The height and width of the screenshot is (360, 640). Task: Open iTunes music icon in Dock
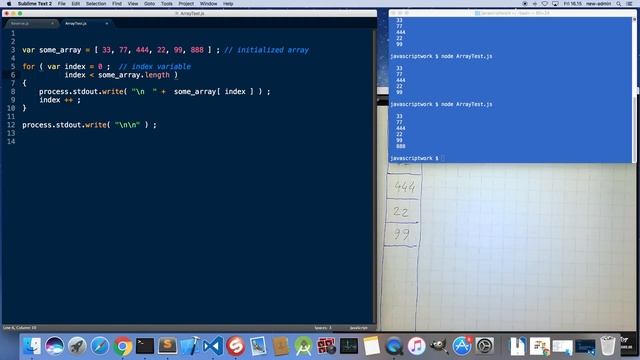(416, 346)
